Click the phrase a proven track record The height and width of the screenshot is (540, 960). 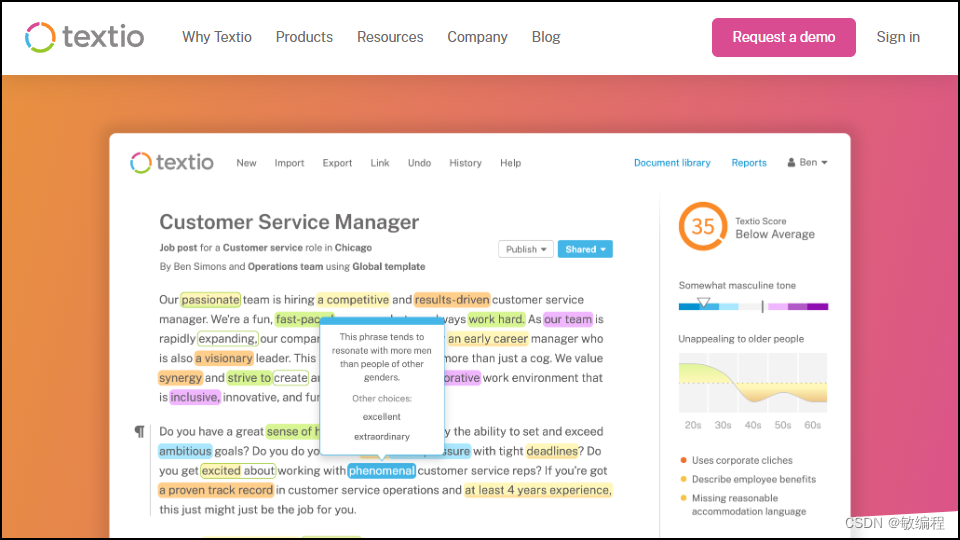pos(216,490)
